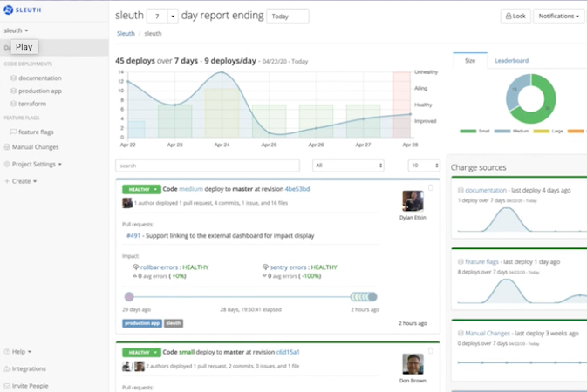Viewport: 587px width, 392px height.
Task: Switch to the Leaderboard tab
Action: tap(511, 61)
